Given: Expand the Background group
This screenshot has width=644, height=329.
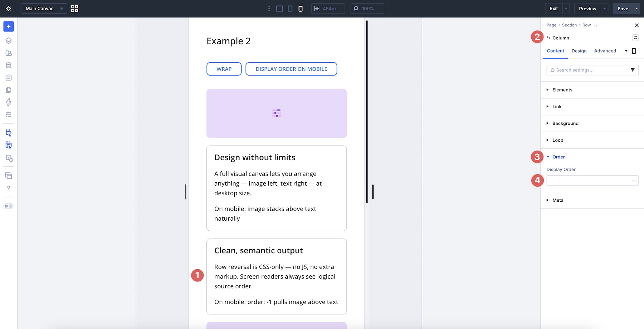Looking at the screenshot, I should [592, 123].
